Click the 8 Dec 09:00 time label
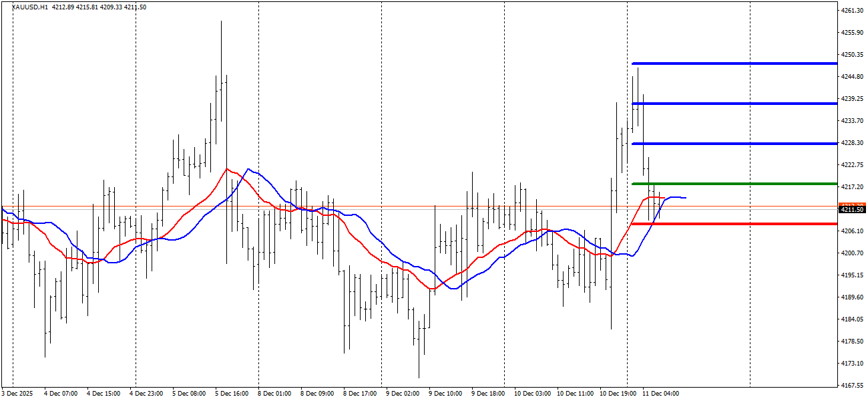Image resolution: width=868 pixels, height=401 pixels. click(x=317, y=394)
